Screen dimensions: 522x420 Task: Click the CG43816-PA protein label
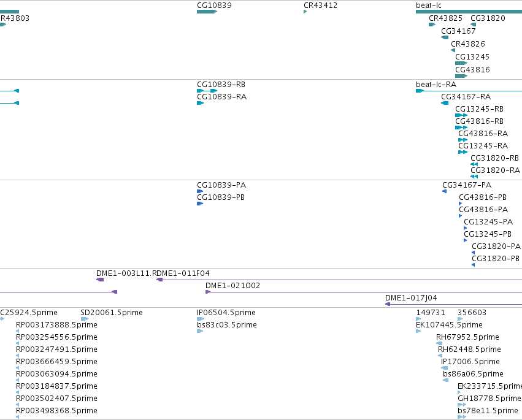tap(483, 210)
